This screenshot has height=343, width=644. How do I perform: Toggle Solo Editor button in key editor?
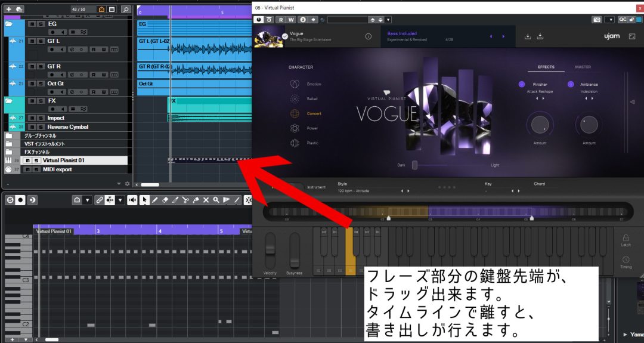10,200
